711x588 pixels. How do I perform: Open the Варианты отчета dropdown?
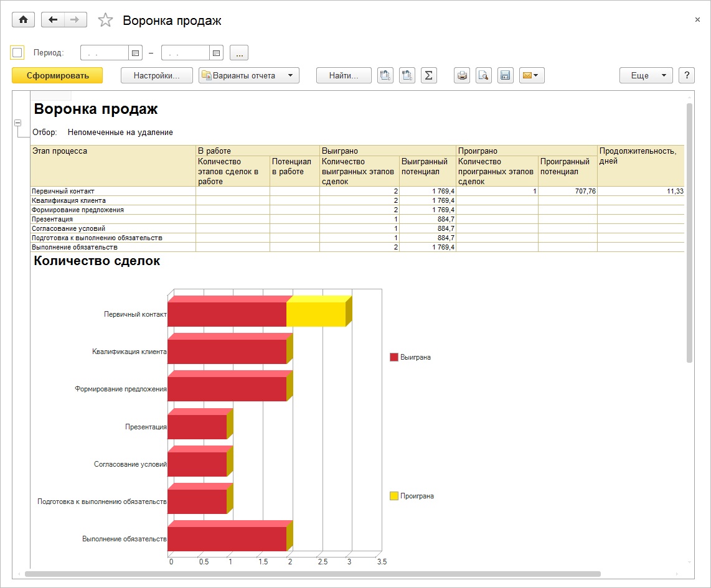click(x=248, y=75)
